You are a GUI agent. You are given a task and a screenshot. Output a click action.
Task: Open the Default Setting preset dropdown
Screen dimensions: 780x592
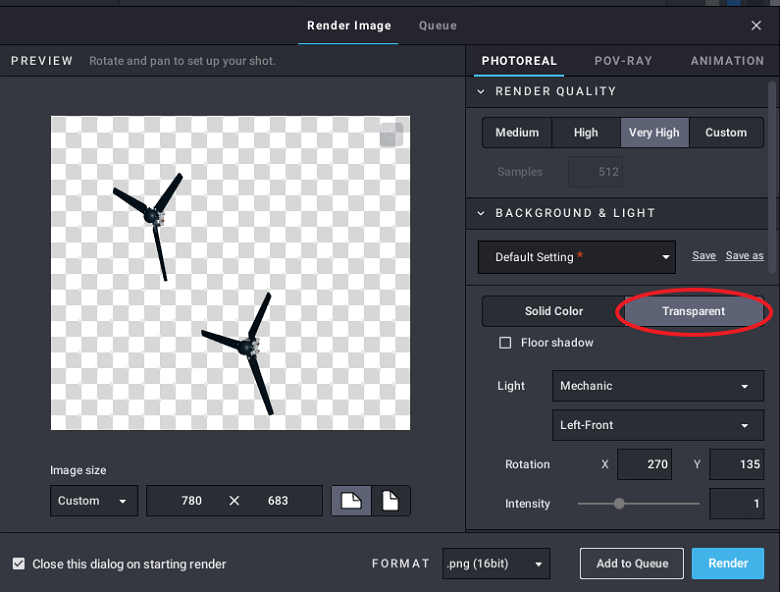(577, 257)
